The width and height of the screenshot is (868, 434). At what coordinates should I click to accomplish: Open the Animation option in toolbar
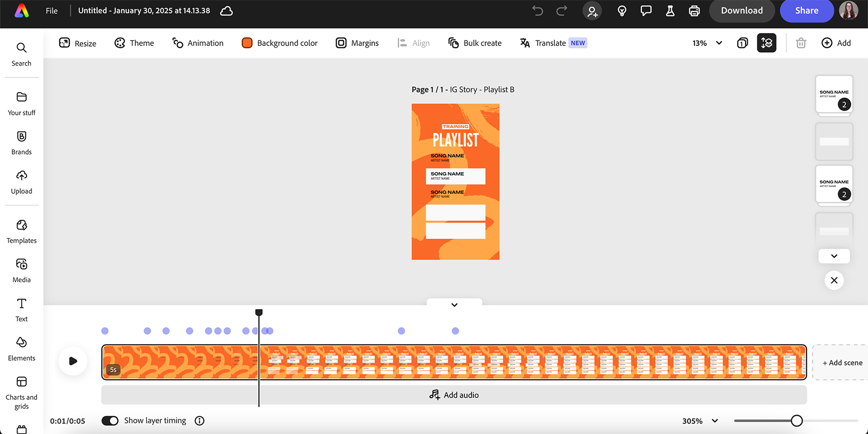pos(198,43)
